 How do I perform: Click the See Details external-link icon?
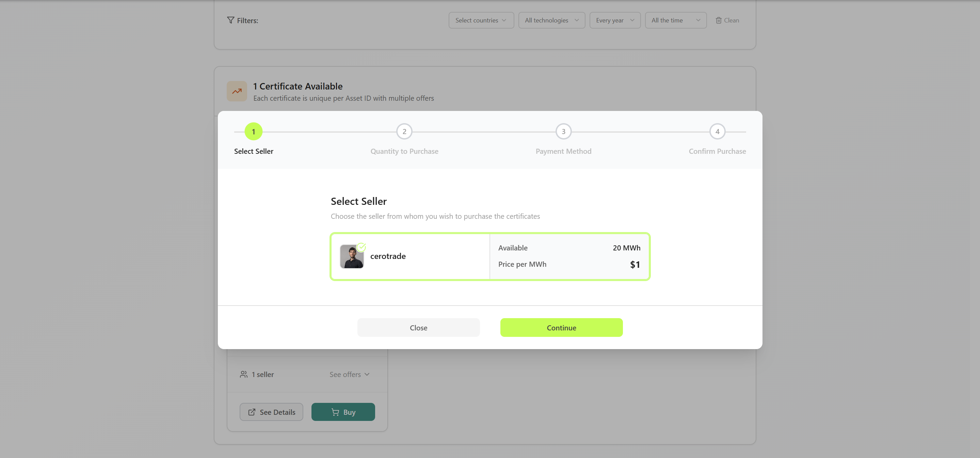pyautogui.click(x=252, y=412)
